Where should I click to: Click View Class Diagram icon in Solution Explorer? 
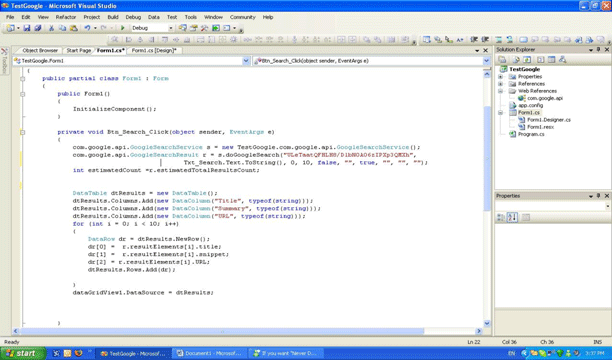pos(562,60)
